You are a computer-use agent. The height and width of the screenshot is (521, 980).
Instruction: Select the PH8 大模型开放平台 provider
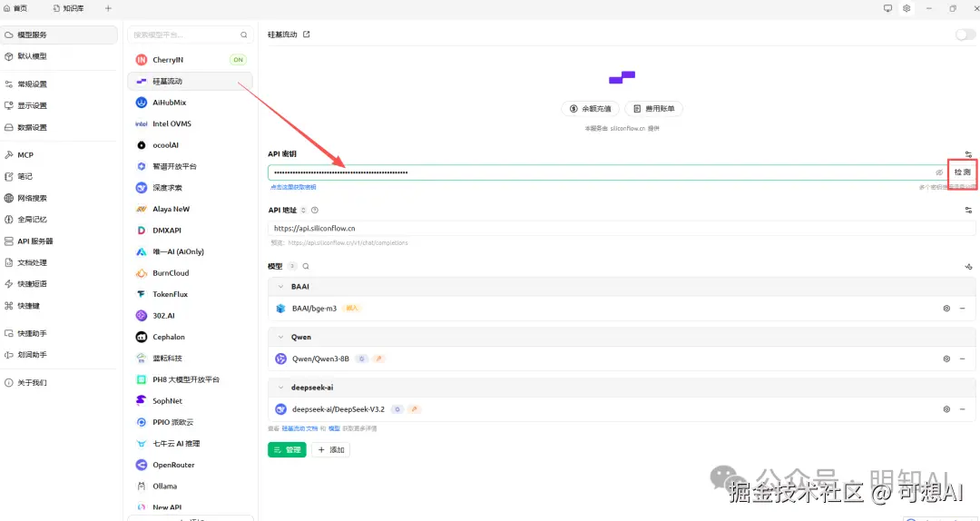pyautogui.click(x=190, y=379)
